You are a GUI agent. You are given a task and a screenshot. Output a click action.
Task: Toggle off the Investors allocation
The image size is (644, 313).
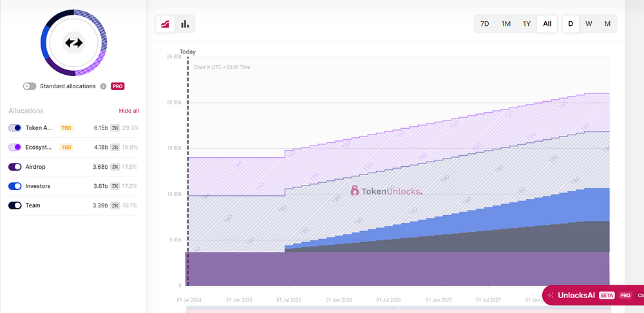tap(15, 186)
